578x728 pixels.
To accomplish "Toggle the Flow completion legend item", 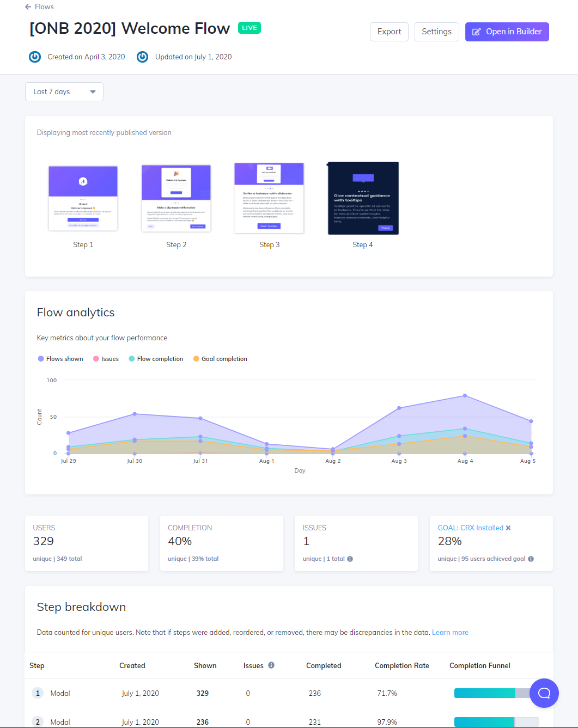I will (156, 358).
